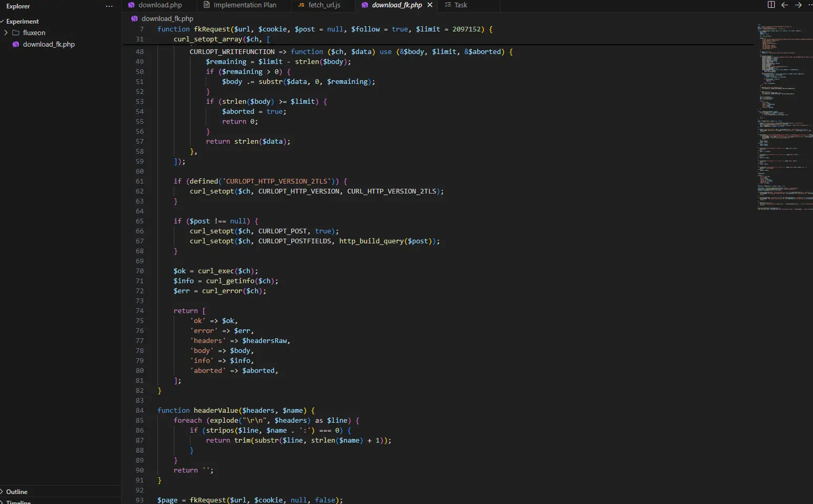This screenshot has width=813, height=504.
Task: Click 'if ($post !== null)' on line 65
Action: point(216,221)
